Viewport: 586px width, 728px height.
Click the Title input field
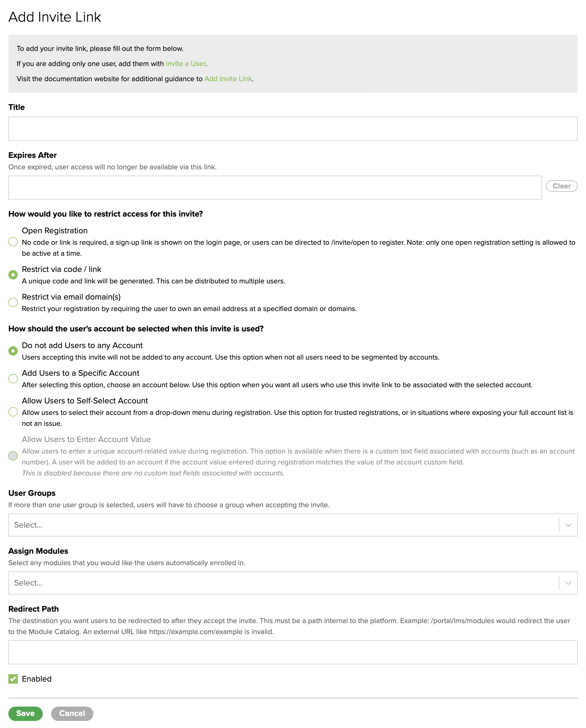tap(292, 129)
